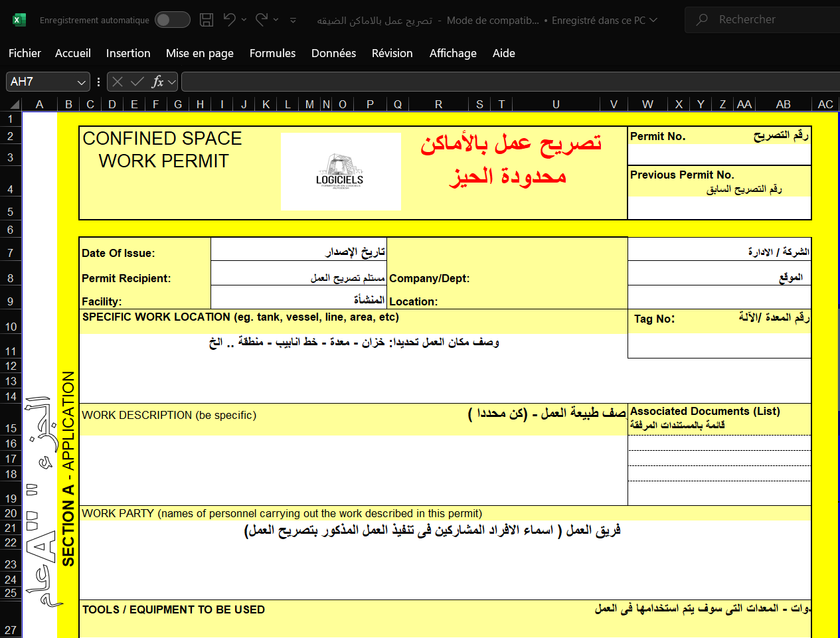This screenshot has width=840, height=638.
Task: Click the Permit No. label cell
Action: pyautogui.click(x=657, y=136)
